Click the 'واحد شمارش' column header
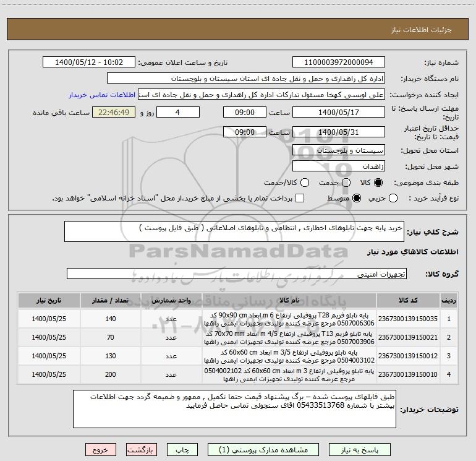Image resolution: width=476 pixels, height=461 pixels. [171, 300]
